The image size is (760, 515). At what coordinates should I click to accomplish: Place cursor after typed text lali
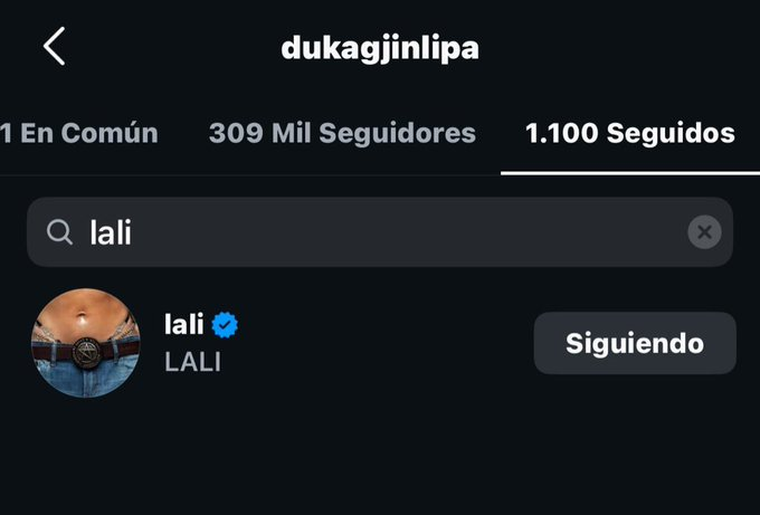[x=134, y=233]
